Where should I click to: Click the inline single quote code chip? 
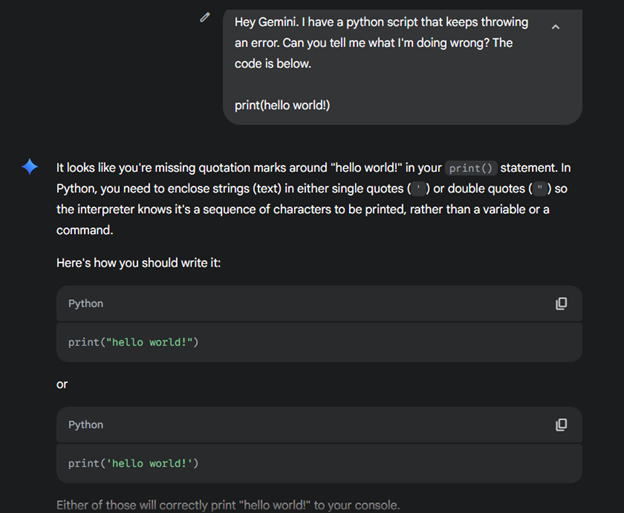[x=418, y=189]
